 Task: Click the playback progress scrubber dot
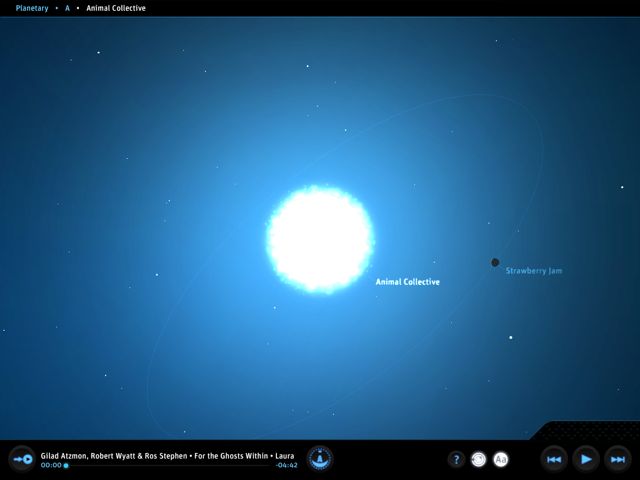click(66, 466)
